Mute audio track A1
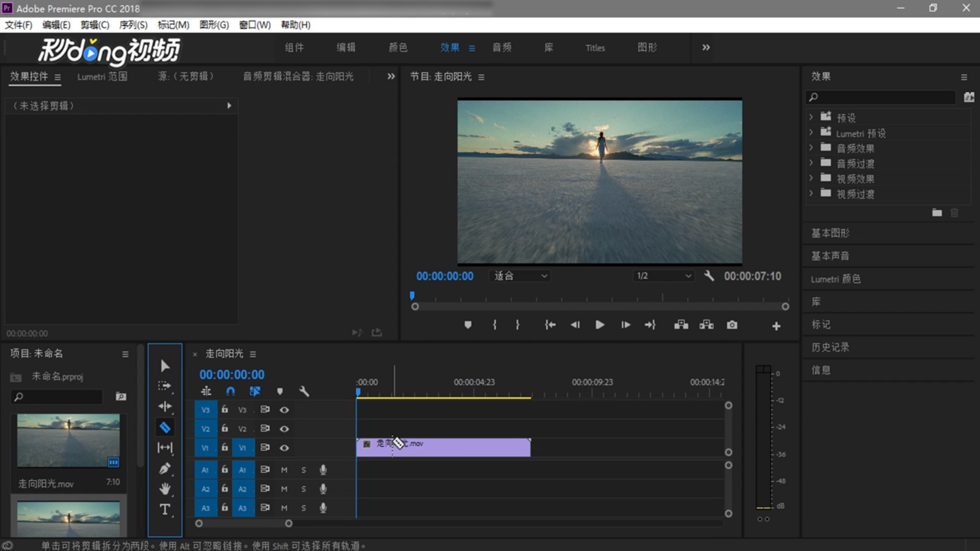 tap(284, 470)
